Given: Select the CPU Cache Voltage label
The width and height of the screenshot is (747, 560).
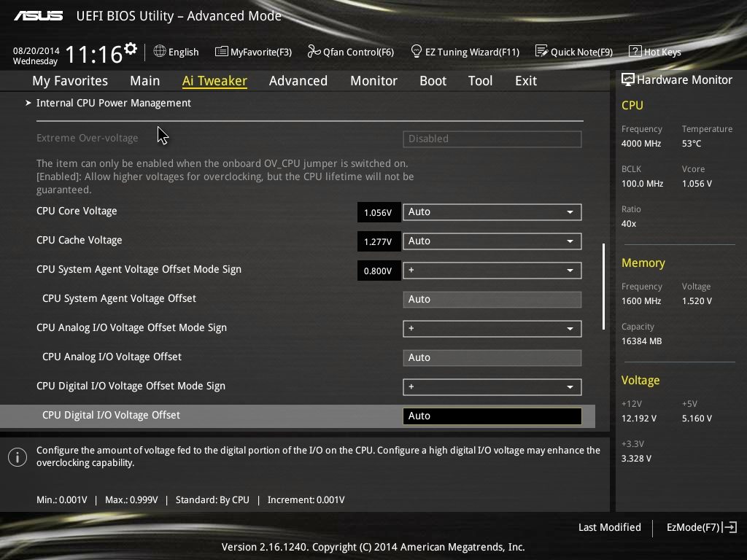Looking at the screenshot, I should click(x=79, y=240).
